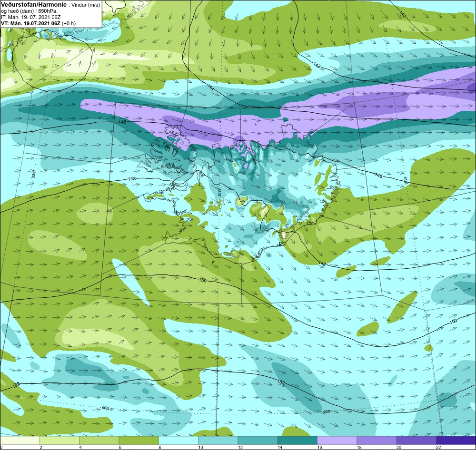Select the green 4–6 m/s legend swatch
The image size is (476, 450).
pos(99,440)
